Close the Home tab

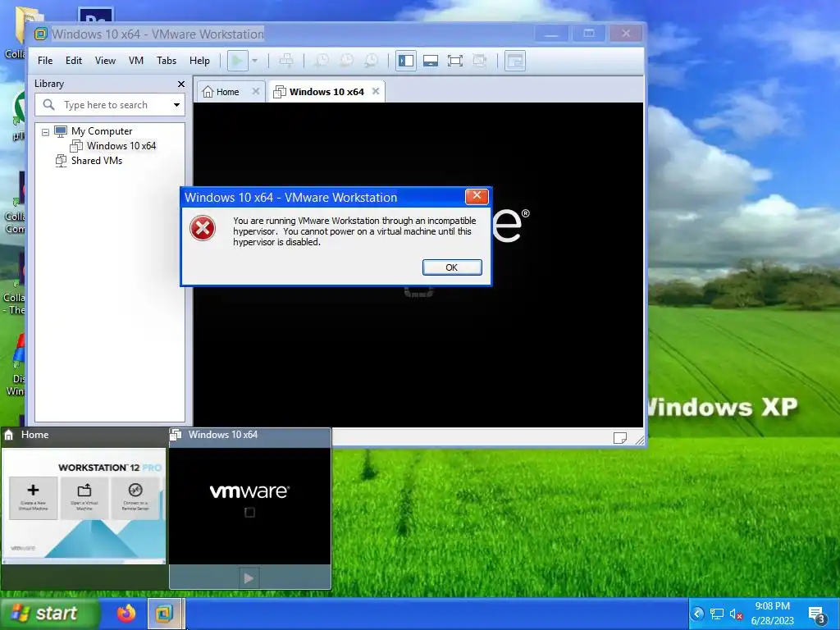tap(256, 92)
